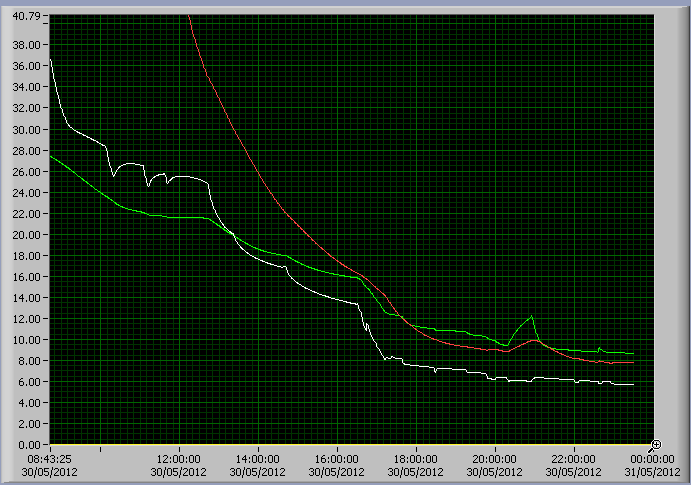The height and width of the screenshot is (485, 691).
Task: Click the 22:00:00 X-axis time marker
Action: [574, 460]
